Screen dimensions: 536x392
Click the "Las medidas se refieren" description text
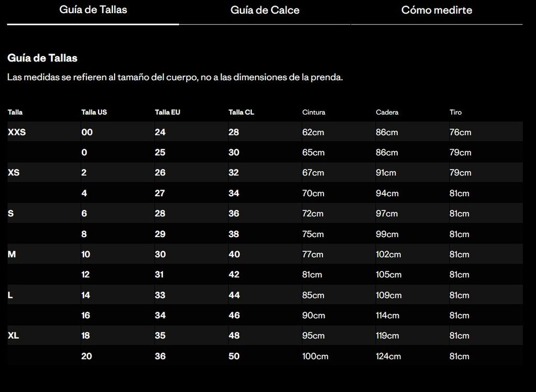click(x=175, y=77)
